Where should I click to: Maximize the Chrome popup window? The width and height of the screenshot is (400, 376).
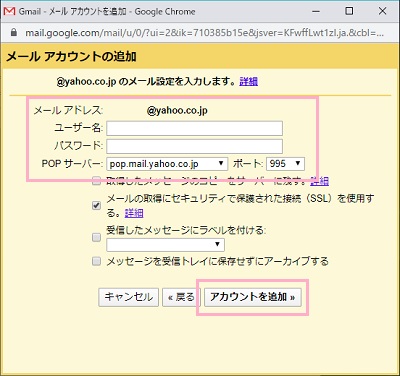[349, 11]
